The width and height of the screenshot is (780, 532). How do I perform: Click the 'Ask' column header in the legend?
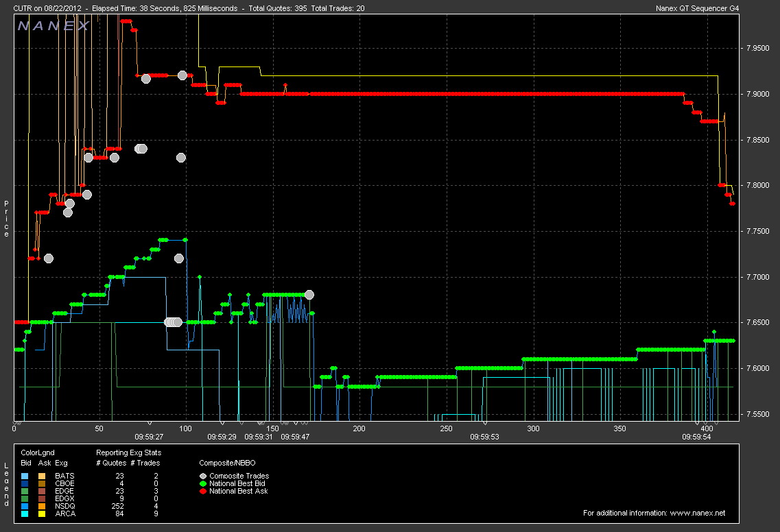(44, 463)
